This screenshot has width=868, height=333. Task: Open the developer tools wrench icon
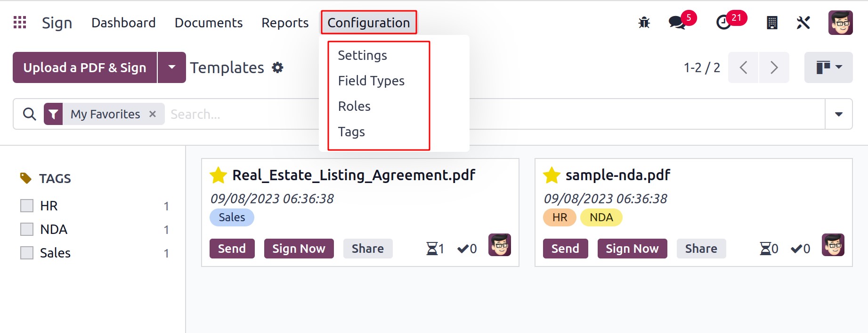point(803,22)
